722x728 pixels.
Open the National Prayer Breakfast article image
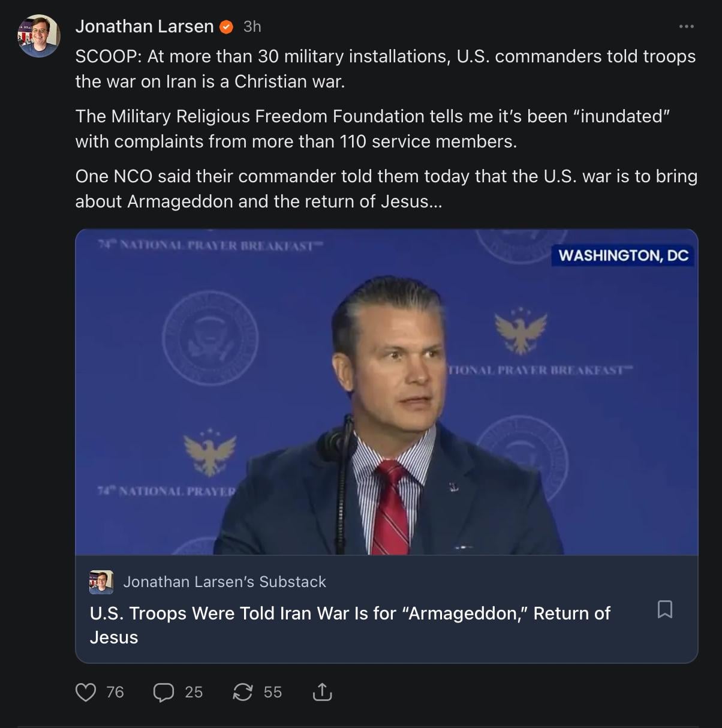(x=386, y=392)
